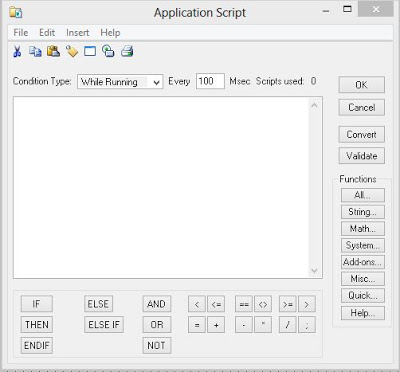Screen dimensions: 400x372
Task: Open the Misc functions list
Action: (363, 279)
